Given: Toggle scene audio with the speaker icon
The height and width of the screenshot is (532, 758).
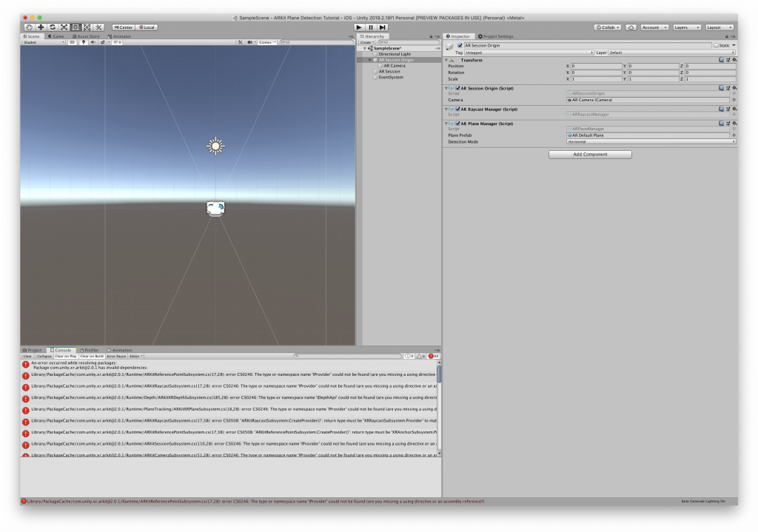Looking at the screenshot, I should (93, 42).
